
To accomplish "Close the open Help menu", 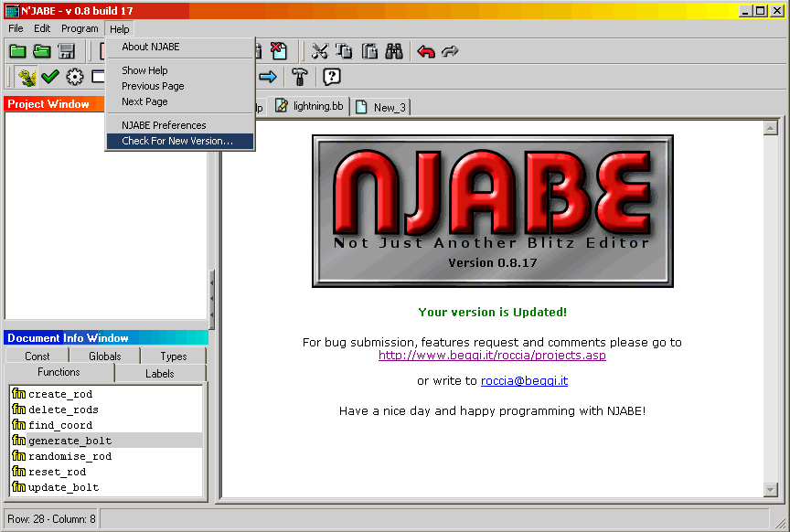I will [x=120, y=29].
